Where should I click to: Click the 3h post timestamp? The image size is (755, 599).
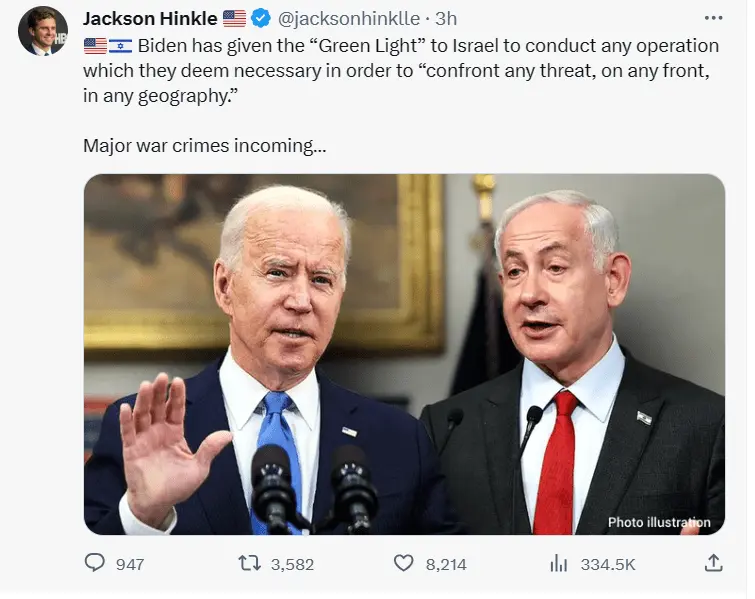(446, 18)
